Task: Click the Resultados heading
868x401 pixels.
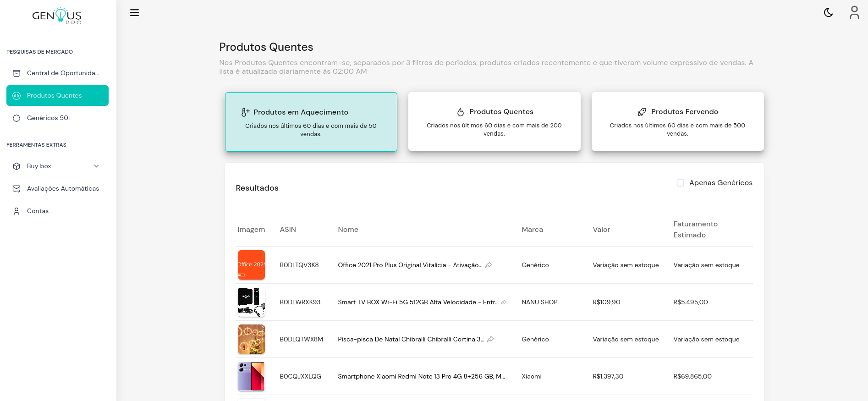Action: click(x=257, y=188)
